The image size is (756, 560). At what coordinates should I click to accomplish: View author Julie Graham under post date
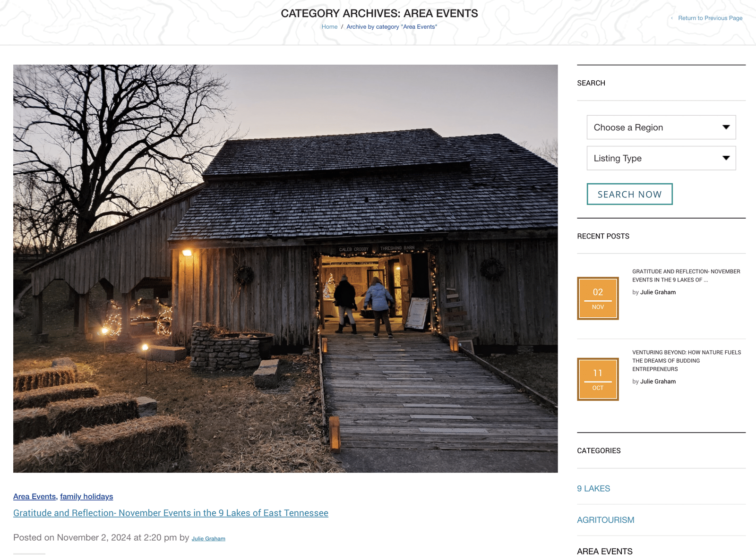point(208,539)
